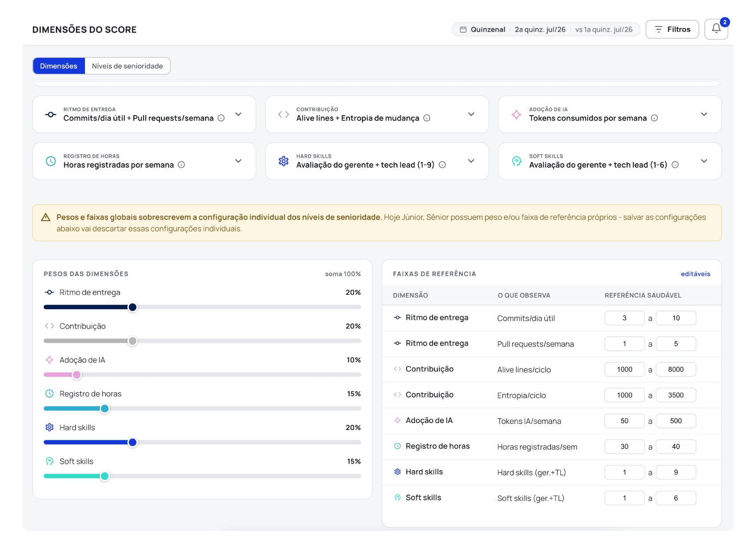Switch to Níveis de senioridade tab
The height and width of the screenshot is (552, 756).
point(127,66)
